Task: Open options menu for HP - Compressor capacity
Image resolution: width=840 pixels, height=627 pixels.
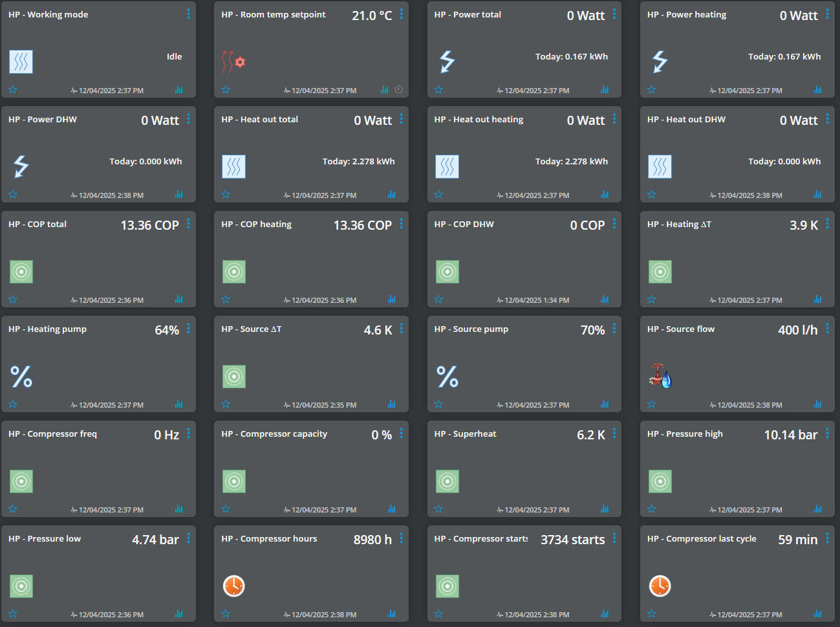Action: tap(401, 434)
